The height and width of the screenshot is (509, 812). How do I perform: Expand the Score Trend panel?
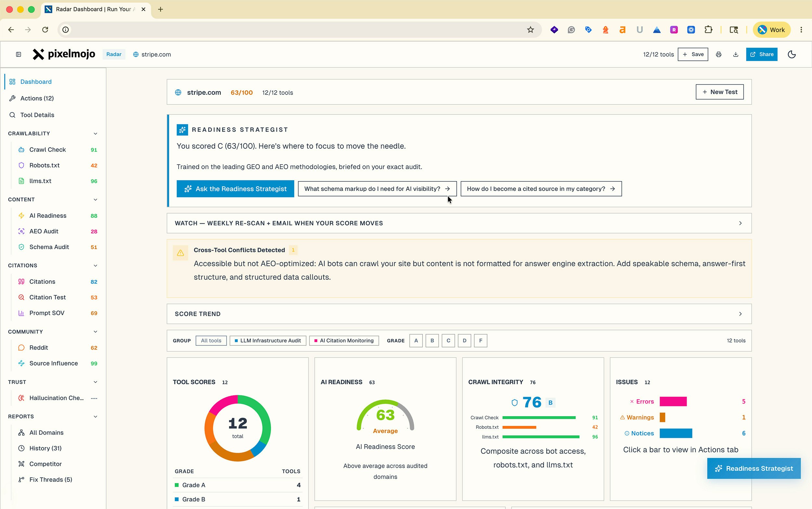tap(459, 314)
